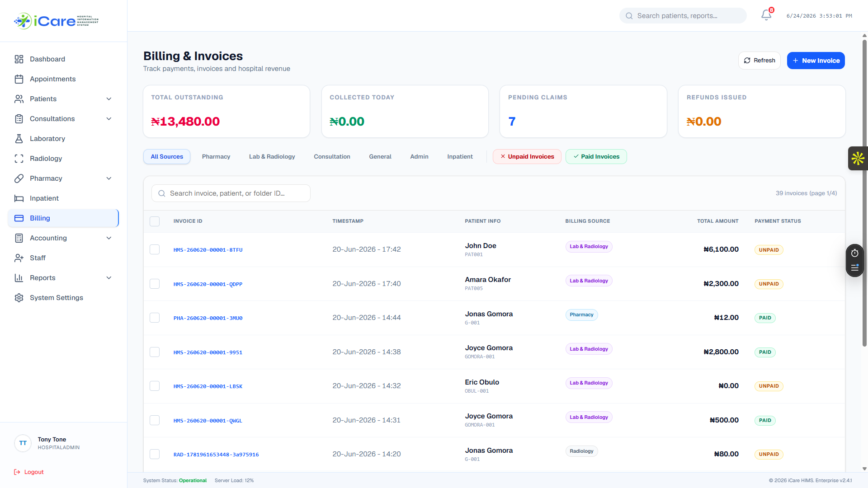
Task: Expand the Pharmacy sidebar chevron
Action: [x=109, y=178]
